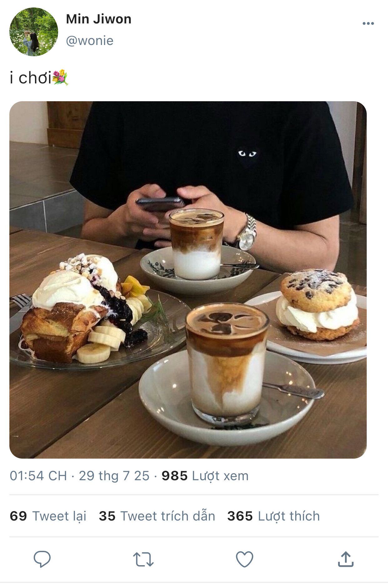Click the flower bouquet emoji
Viewport: 388px width, 588px height.
(60, 77)
